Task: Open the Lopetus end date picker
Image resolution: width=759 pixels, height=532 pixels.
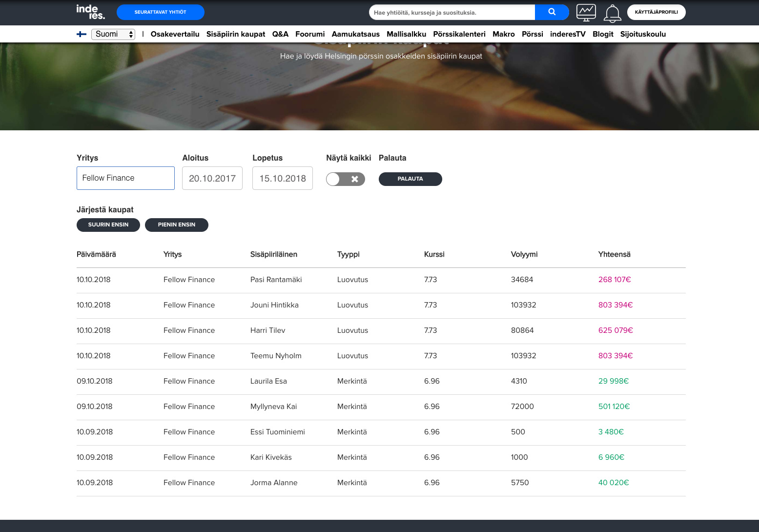Action: pyautogui.click(x=282, y=178)
